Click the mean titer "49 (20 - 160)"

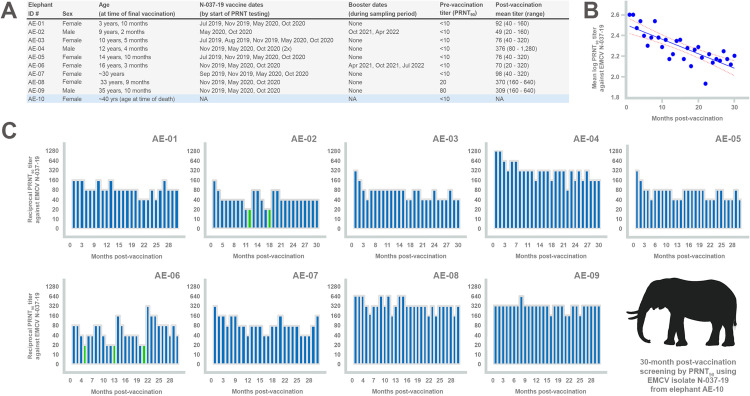(512, 32)
